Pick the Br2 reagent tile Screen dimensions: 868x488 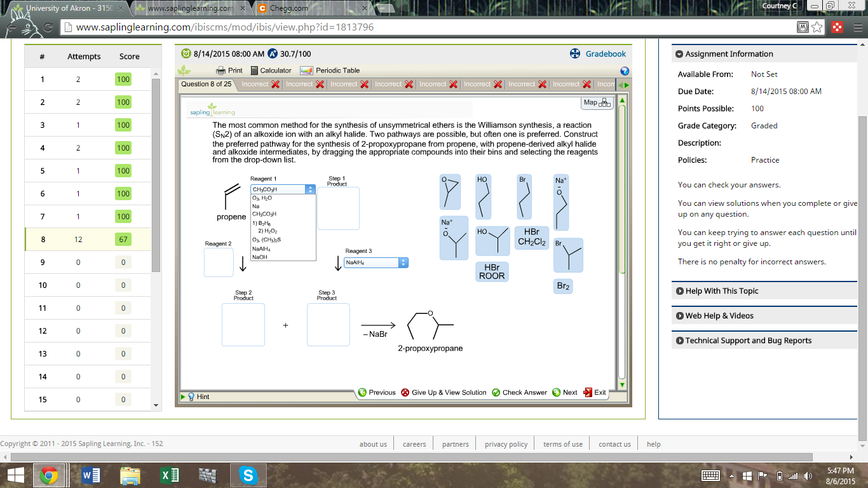(x=563, y=286)
